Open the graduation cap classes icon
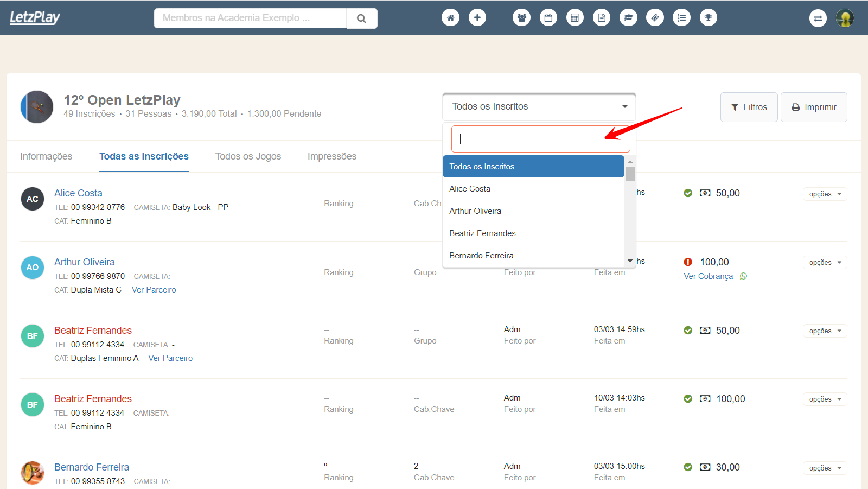The width and height of the screenshot is (868, 489). click(x=628, y=18)
